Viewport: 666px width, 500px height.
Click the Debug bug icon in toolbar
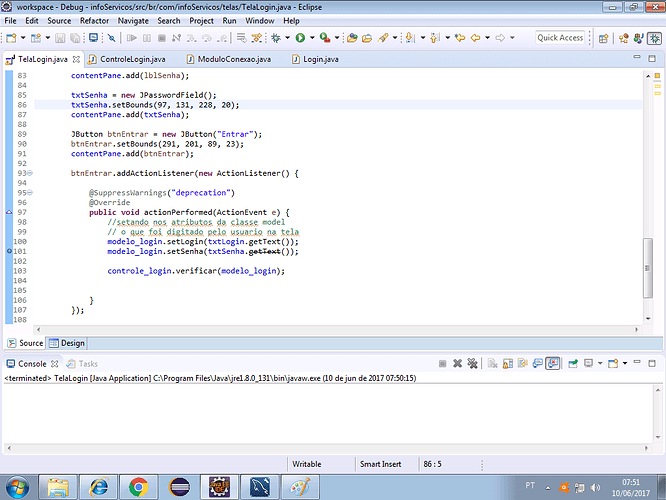[278, 38]
